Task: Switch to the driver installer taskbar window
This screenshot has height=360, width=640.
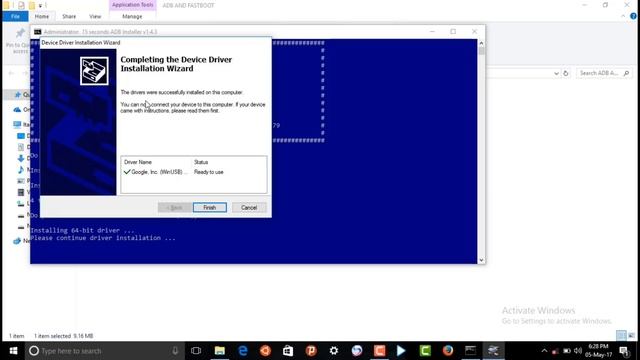Action: 493,351
